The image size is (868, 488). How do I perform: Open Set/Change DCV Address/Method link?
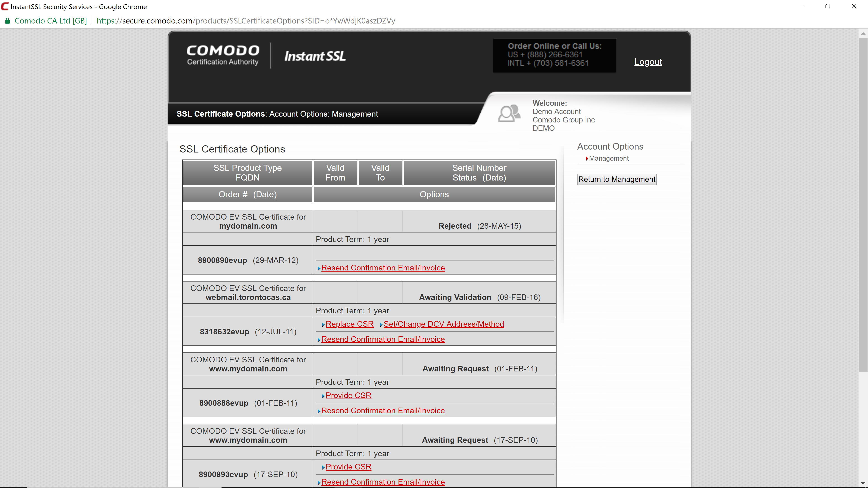(x=443, y=324)
